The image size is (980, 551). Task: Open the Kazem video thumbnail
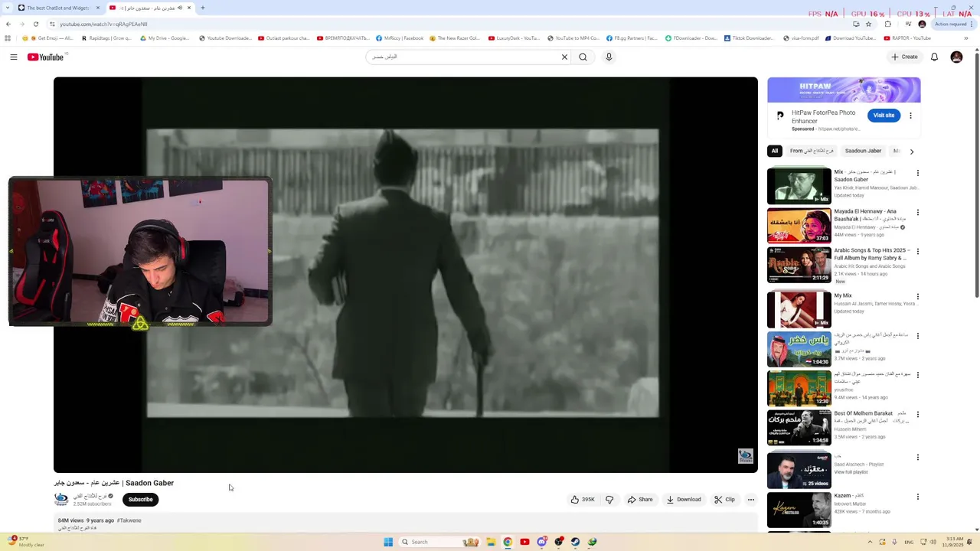click(799, 510)
